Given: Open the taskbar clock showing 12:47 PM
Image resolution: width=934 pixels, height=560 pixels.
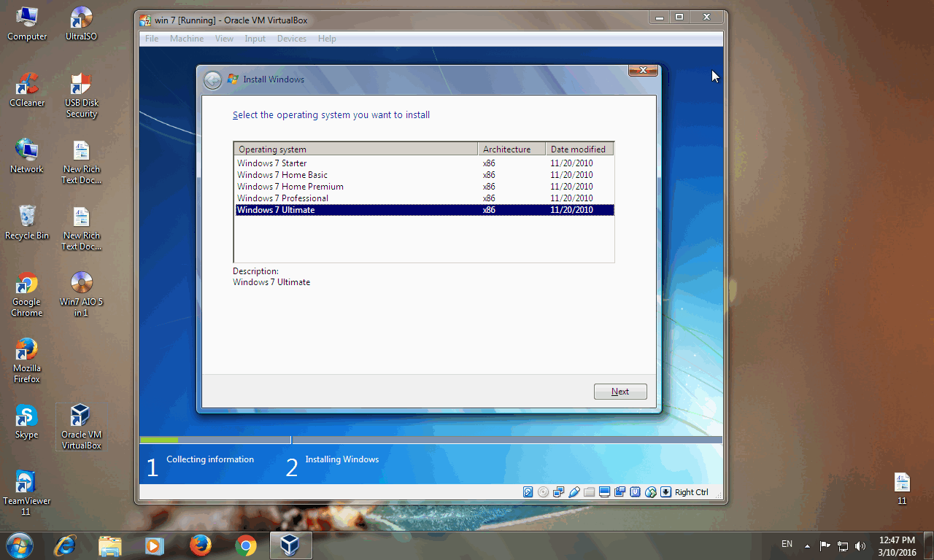Looking at the screenshot, I should 897,546.
